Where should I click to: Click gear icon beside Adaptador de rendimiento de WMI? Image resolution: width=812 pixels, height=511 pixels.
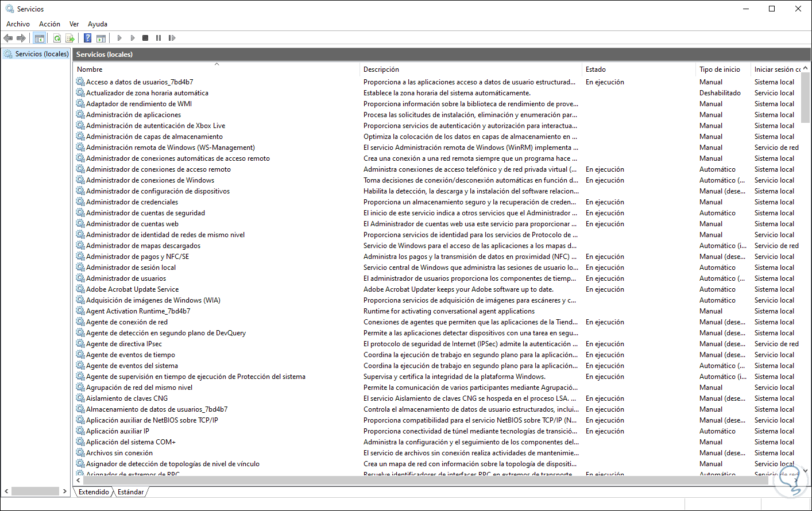[x=80, y=104]
